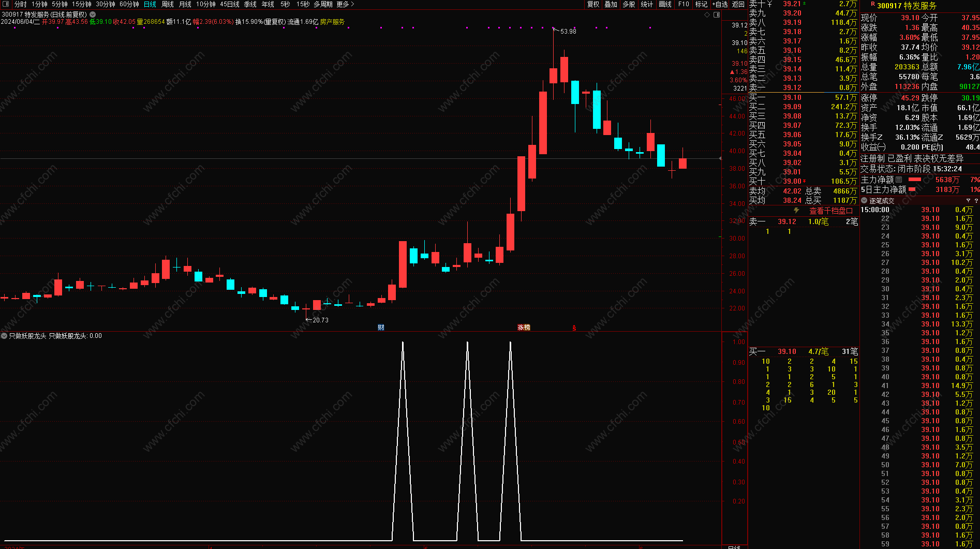Expand the 只做妖股龙头 indicator dropdown
980x549 pixels.
click(x=4, y=336)
